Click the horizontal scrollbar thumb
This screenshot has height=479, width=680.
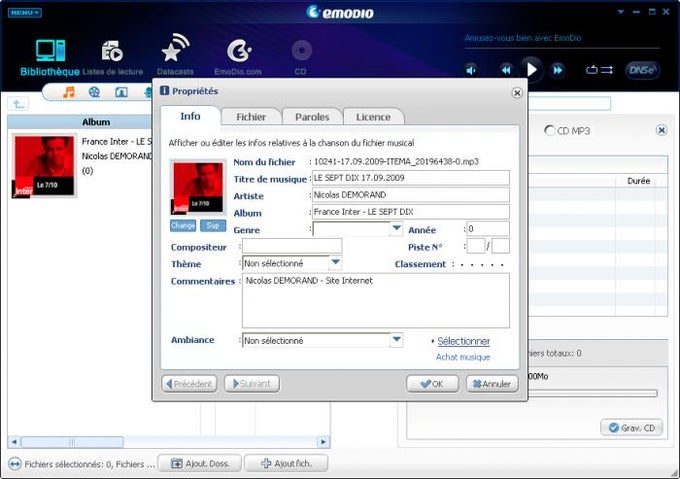72,442
